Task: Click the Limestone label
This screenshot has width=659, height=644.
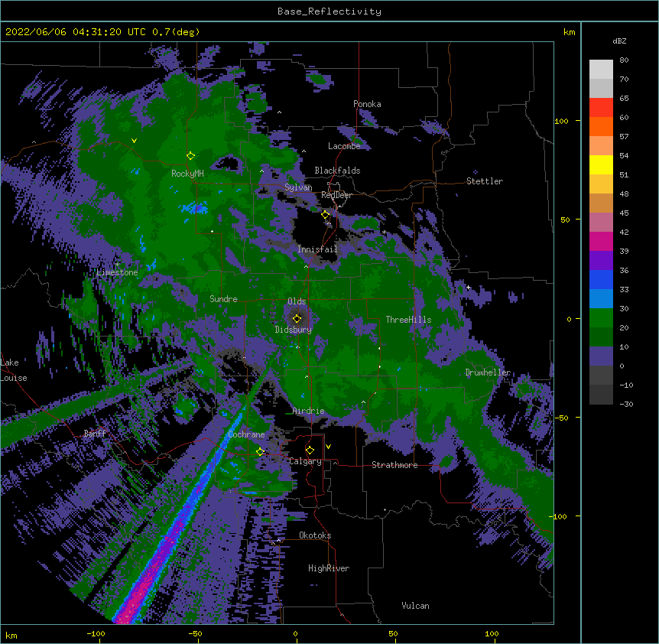Action: 117,272
